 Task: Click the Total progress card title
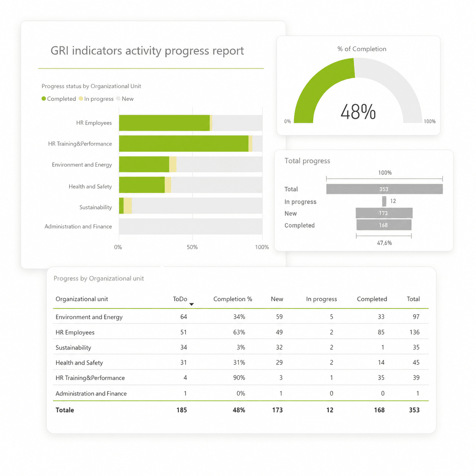307,161
